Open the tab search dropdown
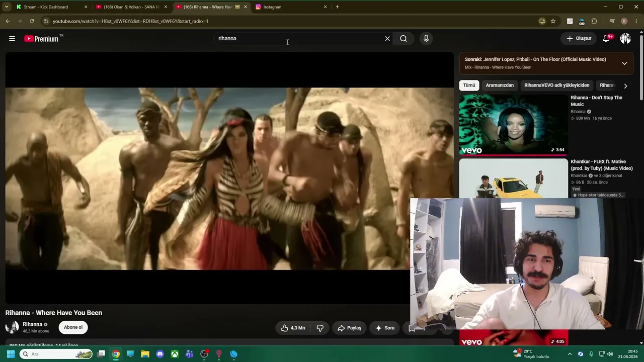644x362 pixels. point(7,7)
